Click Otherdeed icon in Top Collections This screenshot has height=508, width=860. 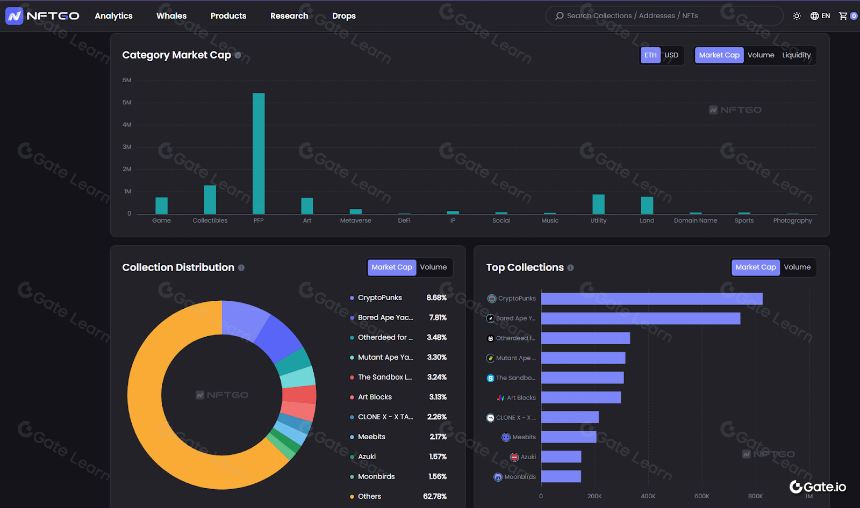pos(490,338)
